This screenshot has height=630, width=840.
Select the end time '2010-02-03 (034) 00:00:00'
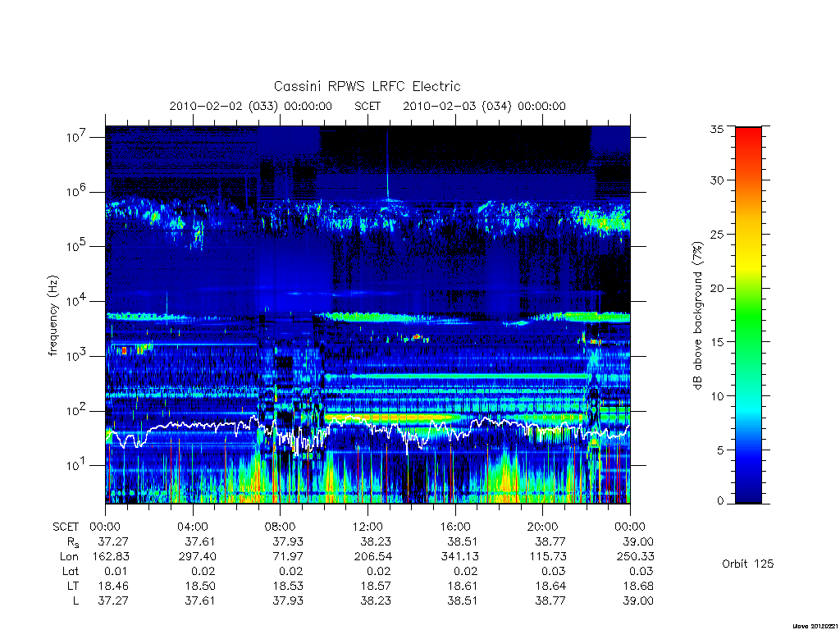click(484, 106)
